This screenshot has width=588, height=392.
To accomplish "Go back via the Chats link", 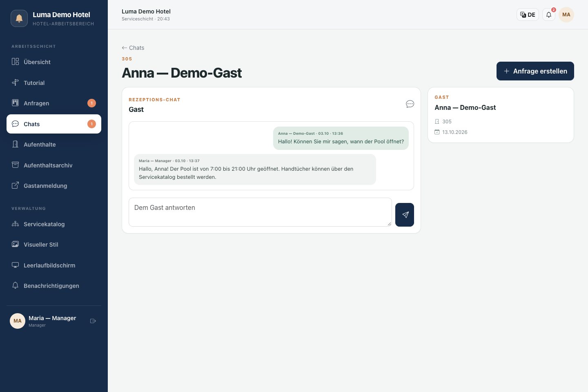I will [133, 48].
